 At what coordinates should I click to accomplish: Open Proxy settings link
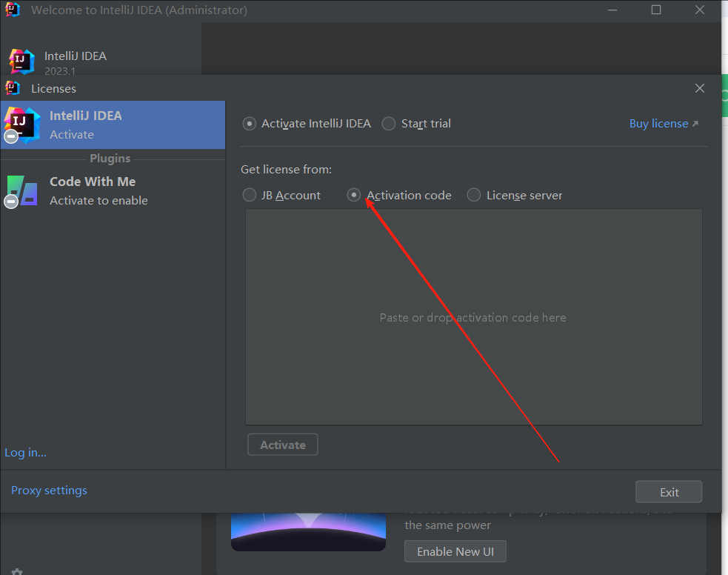[49, 491]
